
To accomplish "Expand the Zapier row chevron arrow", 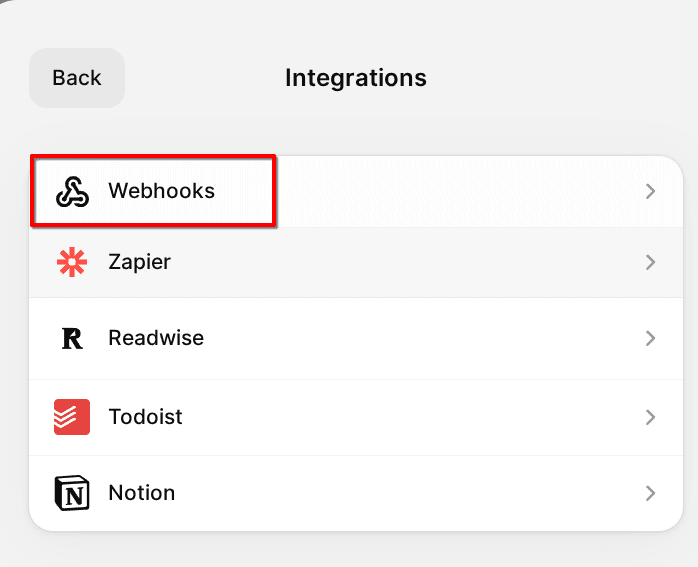I will click(x=650, y=262).
